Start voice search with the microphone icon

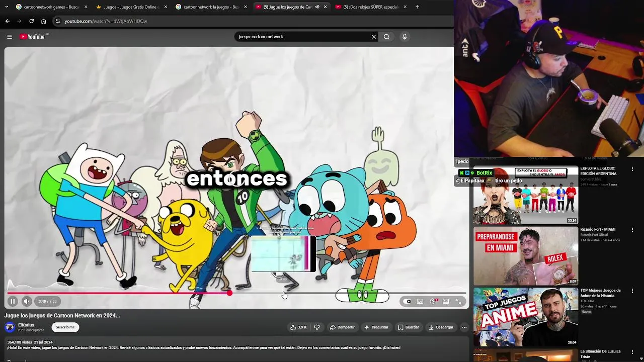point(405,37)
